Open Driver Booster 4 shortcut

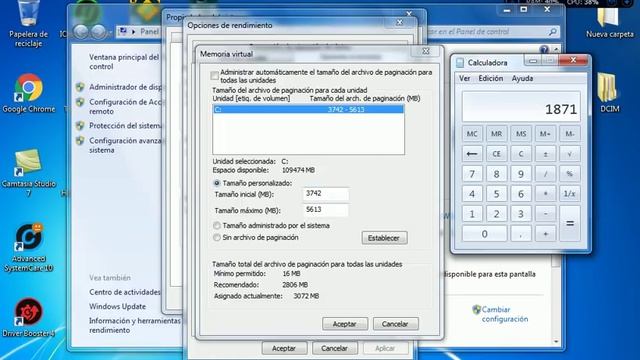click(28, 318)
